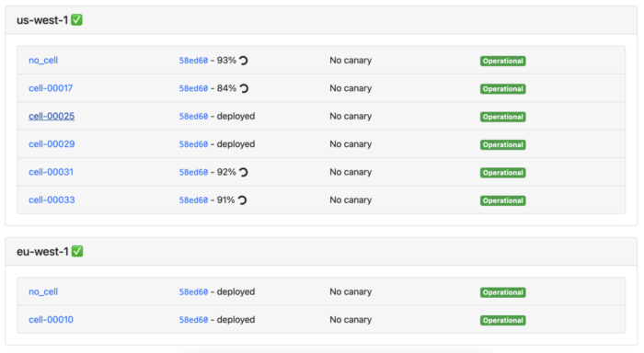The height and width of the screenshot is (353, 644).
Task: Click the green checkmark next to eu-west-1
Action: (77, 251)
